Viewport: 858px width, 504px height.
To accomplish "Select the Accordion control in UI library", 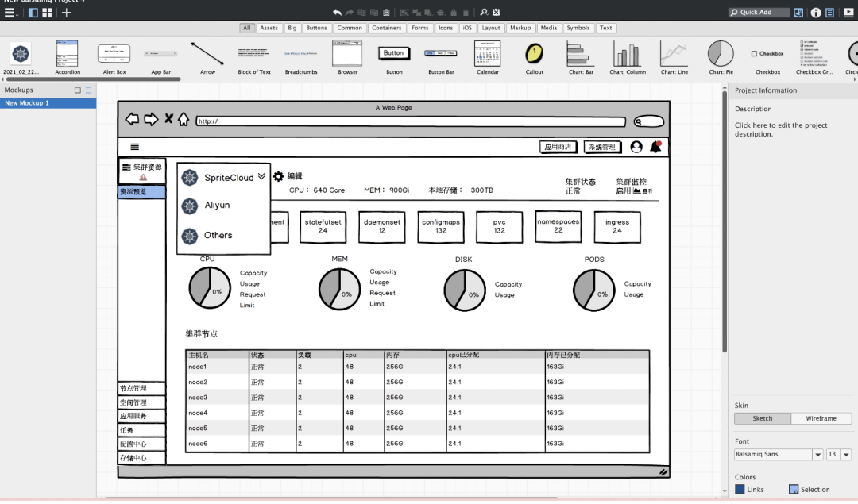I will tap(68, 57).
